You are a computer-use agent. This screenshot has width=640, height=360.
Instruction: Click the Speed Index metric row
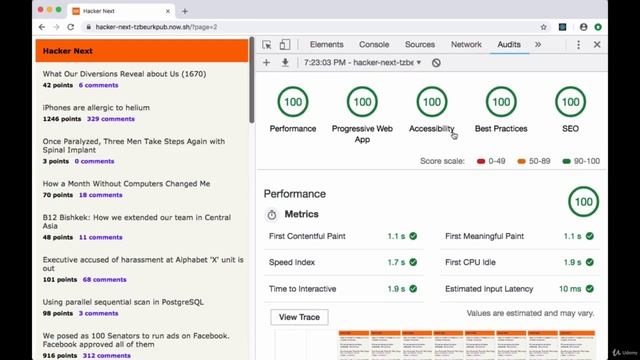coord(344,262)
